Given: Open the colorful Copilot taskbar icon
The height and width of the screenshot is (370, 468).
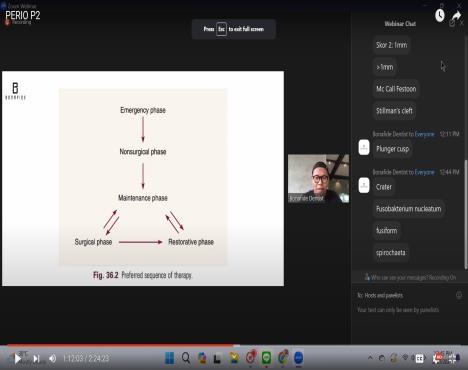Looking at the screenshot, I should (202, 358).
